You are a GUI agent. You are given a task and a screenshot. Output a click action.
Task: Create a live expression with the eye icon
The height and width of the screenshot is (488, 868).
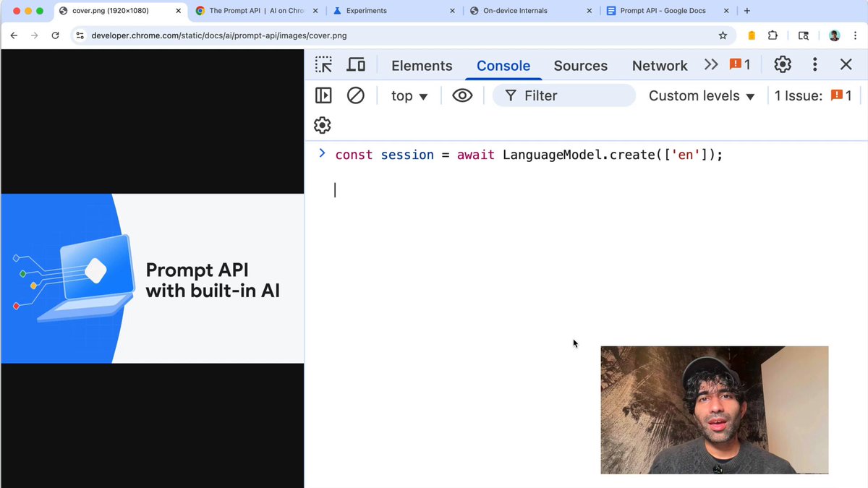[462, 95]
